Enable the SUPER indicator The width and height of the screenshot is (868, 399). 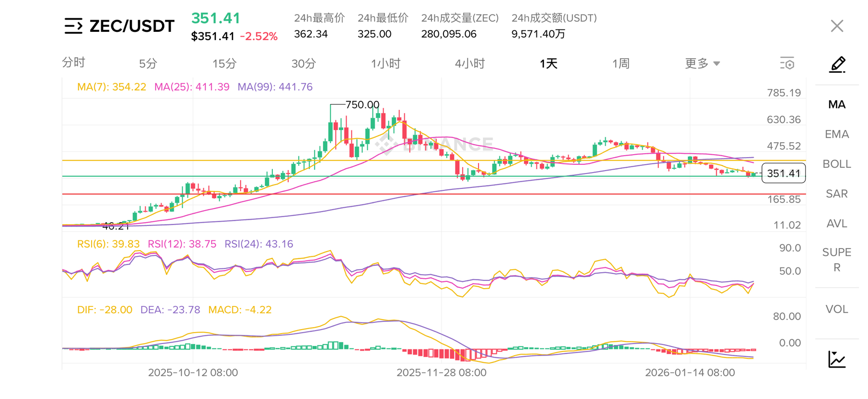pos(837,260)
